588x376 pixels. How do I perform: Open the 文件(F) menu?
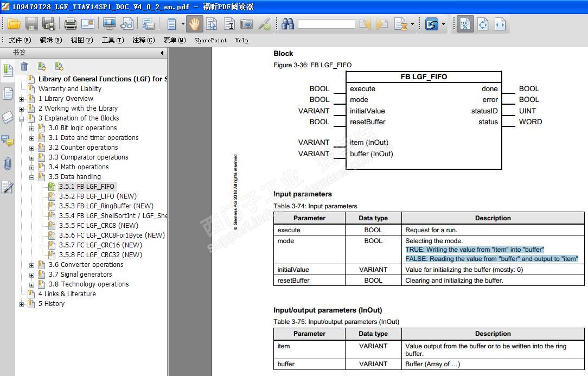(x=20, y=40)
